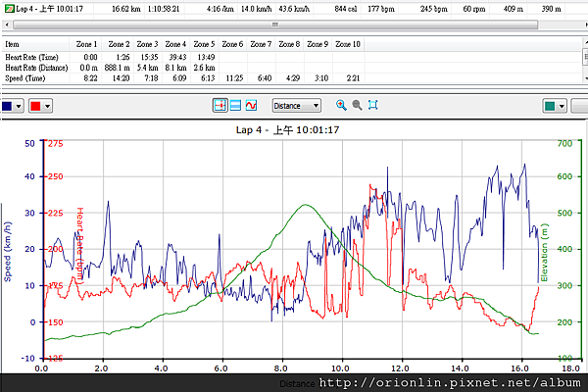Click the 1:10:58.21 duration cell
The width and height of the screenshot is (588, 392).
164,9
